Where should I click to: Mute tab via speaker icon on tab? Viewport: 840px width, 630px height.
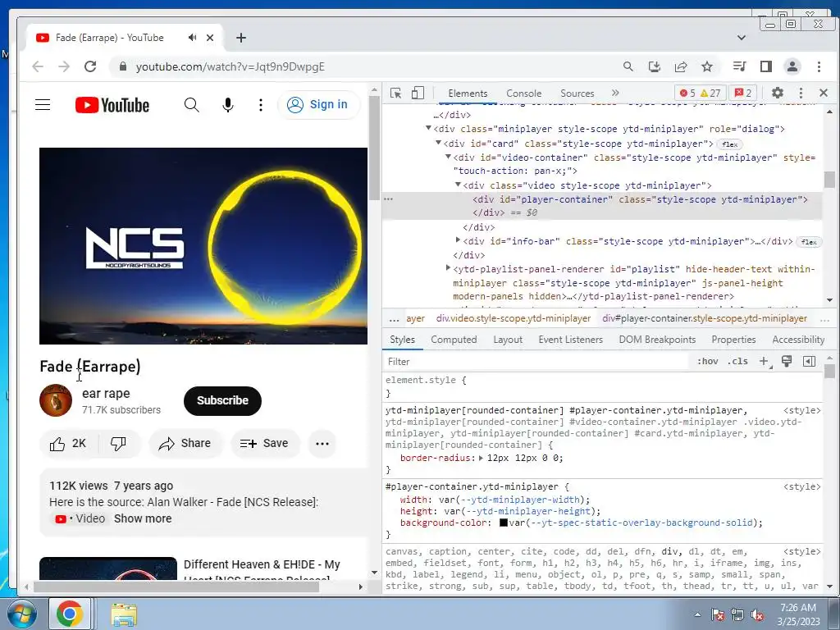[x=192, y=38]
